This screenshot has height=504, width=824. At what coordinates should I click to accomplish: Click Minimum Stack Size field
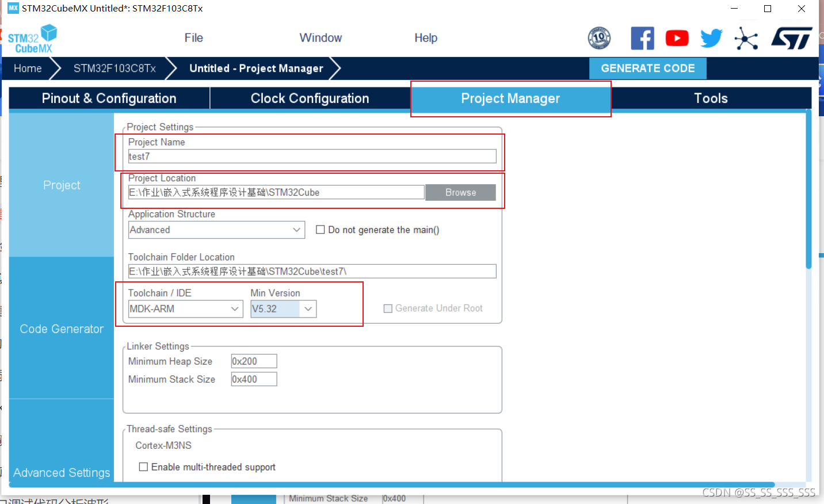[254, 379]
